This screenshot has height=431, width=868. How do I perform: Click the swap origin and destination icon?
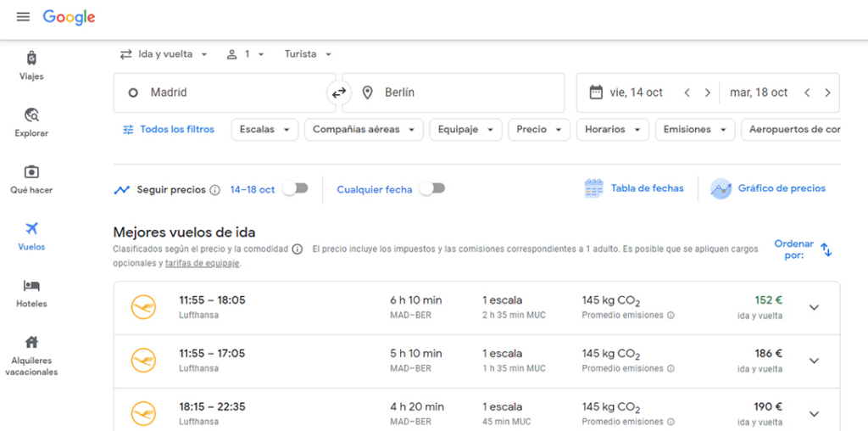(x=339, y=92)
